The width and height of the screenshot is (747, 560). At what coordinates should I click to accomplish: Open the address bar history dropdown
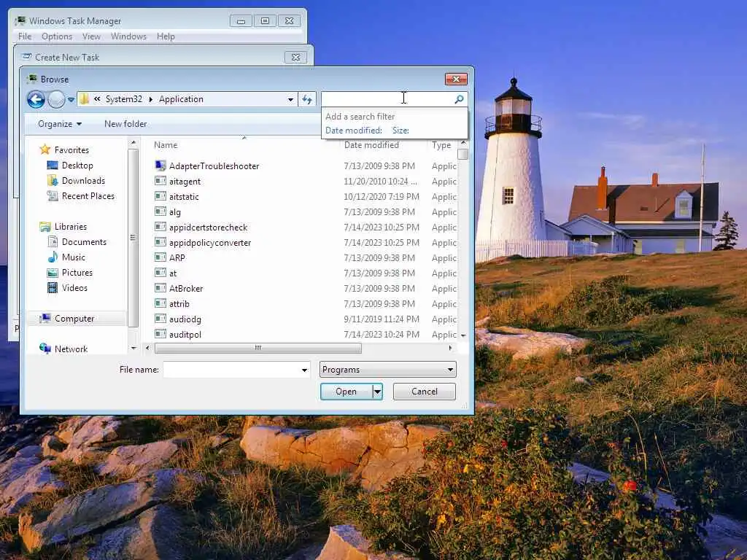[x=290, y=99]
